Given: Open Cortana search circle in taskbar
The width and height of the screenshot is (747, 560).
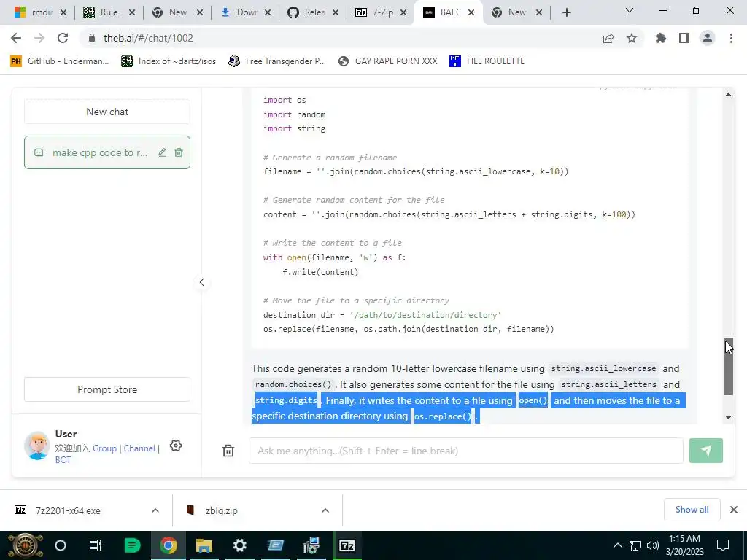Looking at the screenshot, I should click(x=61, y=545).
